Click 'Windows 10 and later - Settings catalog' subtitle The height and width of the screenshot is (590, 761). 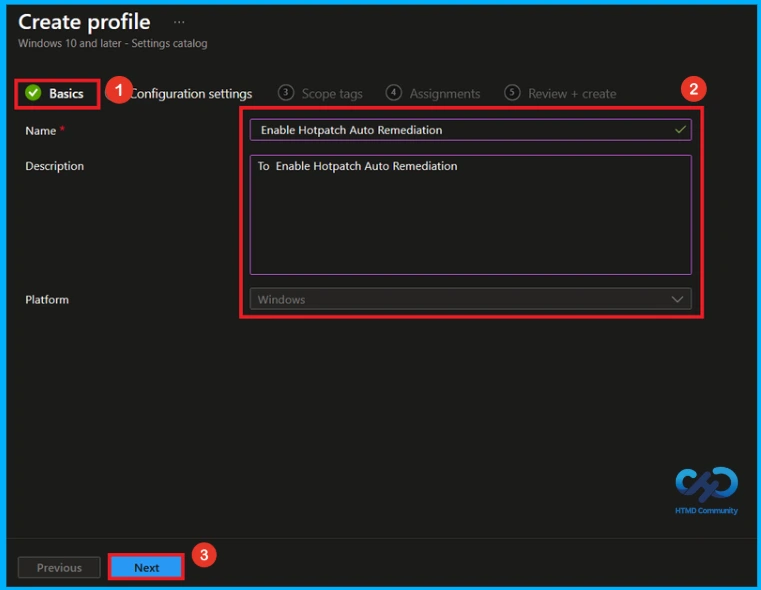pyautogui.click(x=113, y=43)
